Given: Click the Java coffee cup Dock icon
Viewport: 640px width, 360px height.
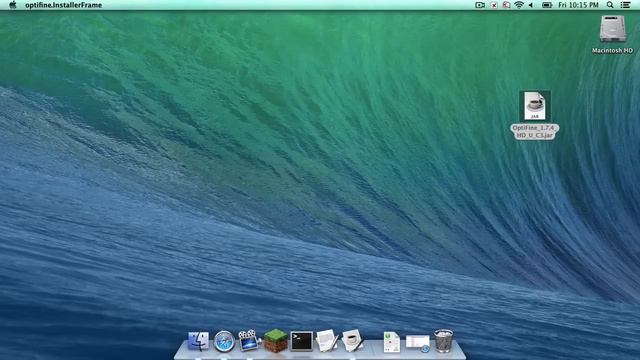Looking at the screenshot, I should point(352,340).
